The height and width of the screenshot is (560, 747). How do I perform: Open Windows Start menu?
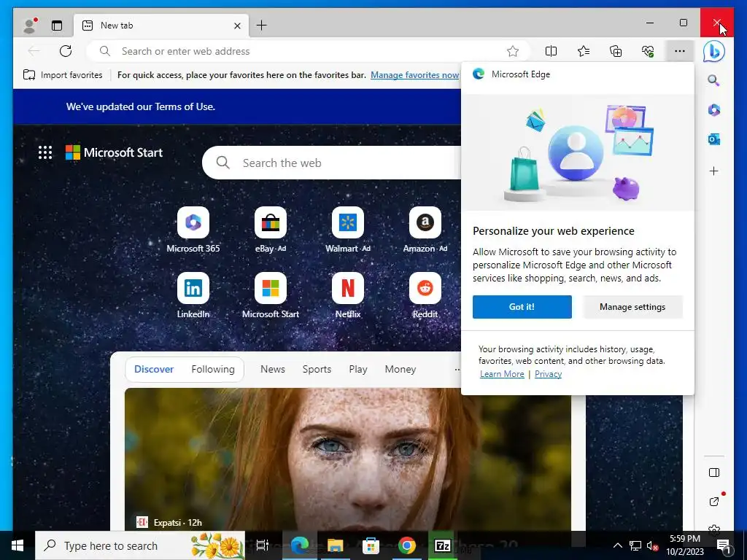tap(18, 545)
